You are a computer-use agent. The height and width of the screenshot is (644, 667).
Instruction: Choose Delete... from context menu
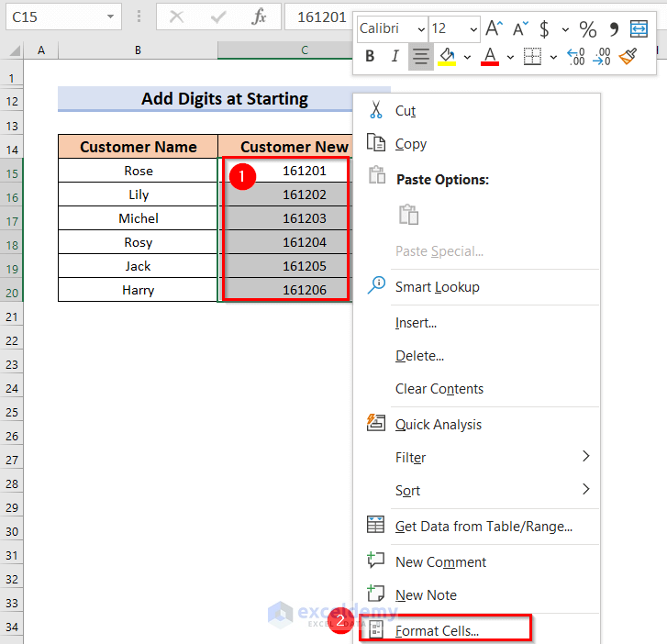[x=476, y=356]
